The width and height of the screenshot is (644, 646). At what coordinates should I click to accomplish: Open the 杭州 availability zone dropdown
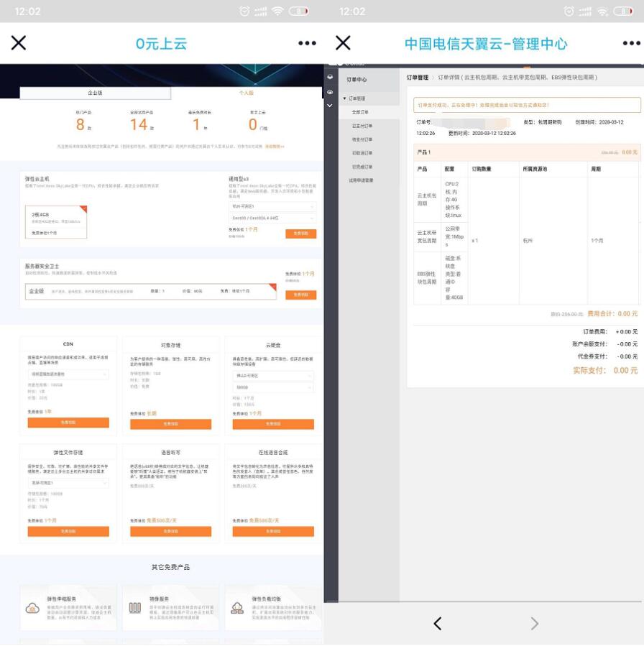(272, 207)
